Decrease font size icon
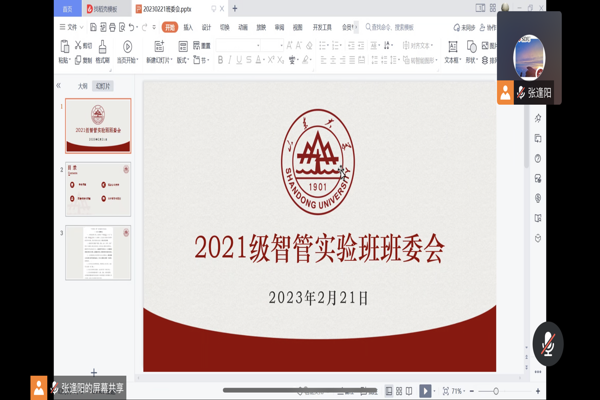600x400 pixels. click(299, 46)
